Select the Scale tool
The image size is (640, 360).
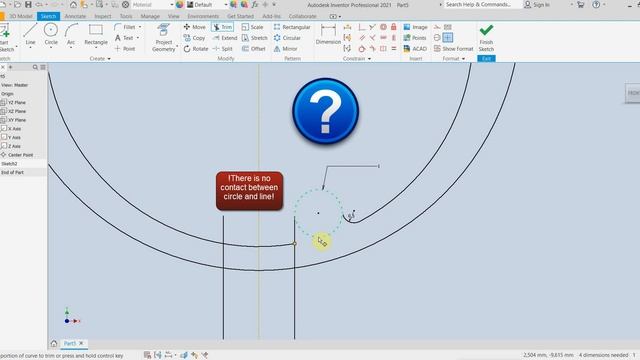(252, 27)
